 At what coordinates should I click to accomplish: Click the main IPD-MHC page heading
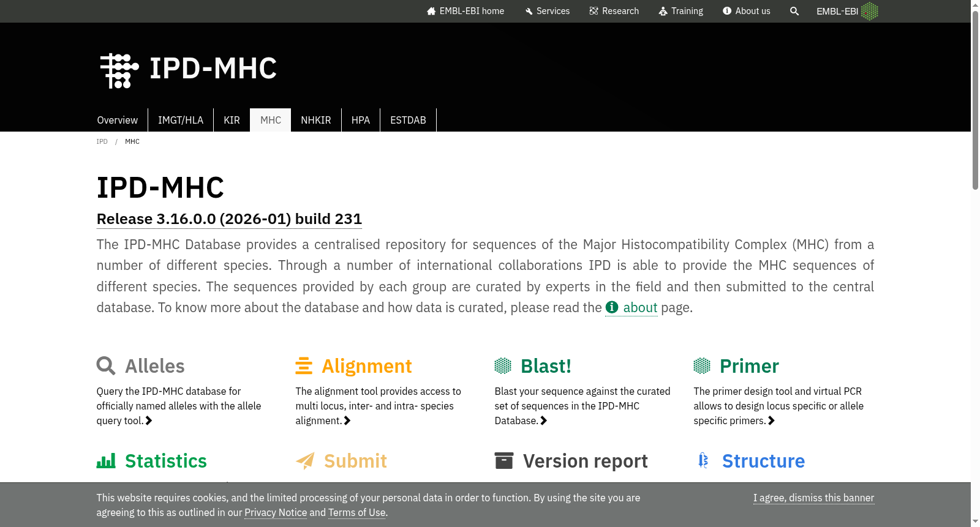[x=160, y=187]
